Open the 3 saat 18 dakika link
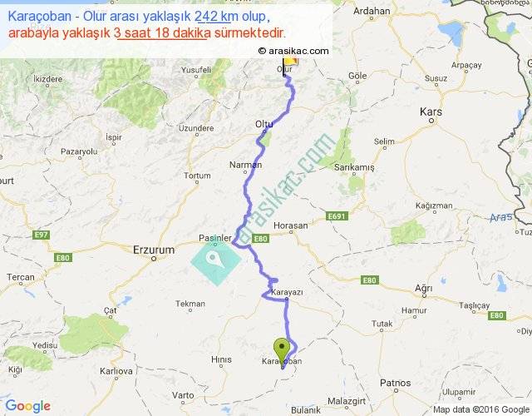 [x=162, y=33]
